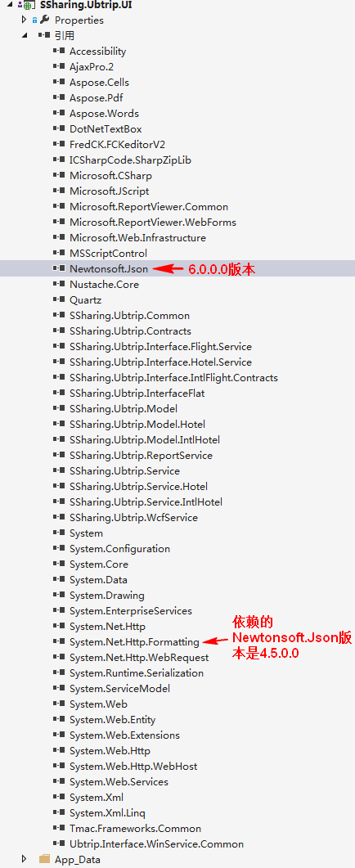Select the SSharing.Ubtrip.Interface.Flight.Service reference

(160, 347)
